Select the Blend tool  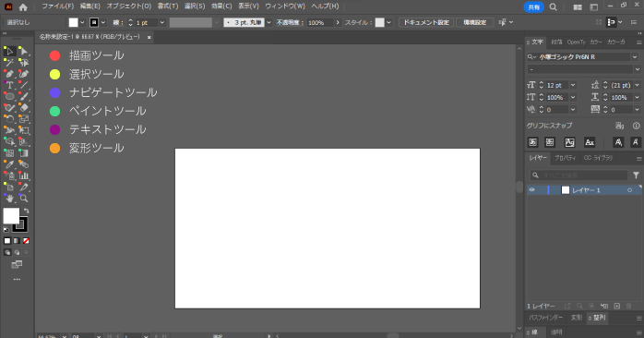[x=24, y=164]
